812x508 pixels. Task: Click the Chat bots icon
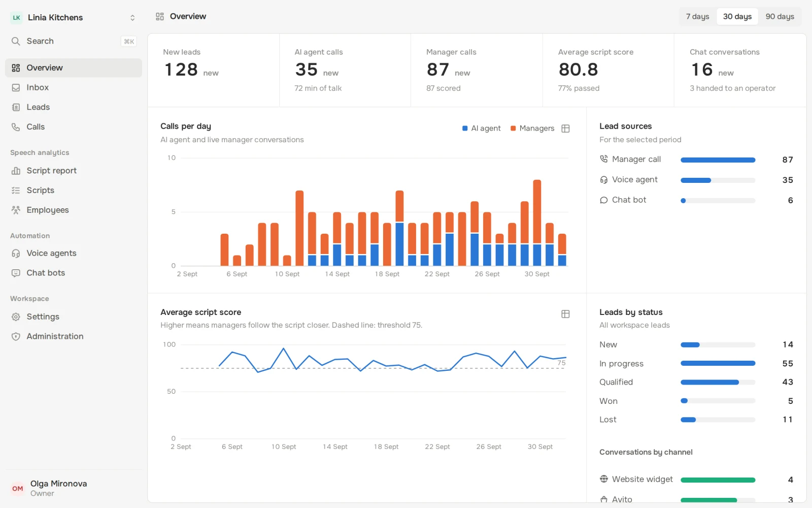click(16, 273)
